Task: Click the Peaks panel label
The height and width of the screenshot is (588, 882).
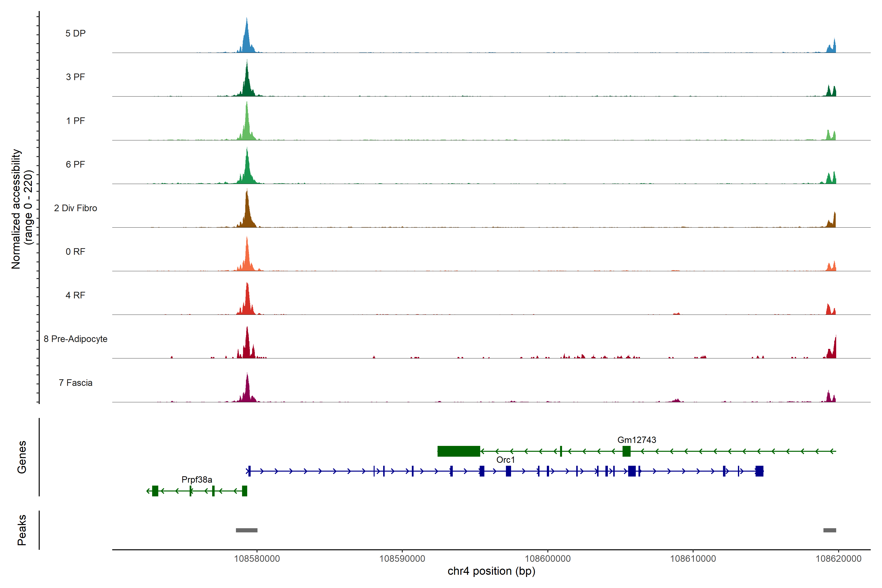Action: (x=22, y=530)
